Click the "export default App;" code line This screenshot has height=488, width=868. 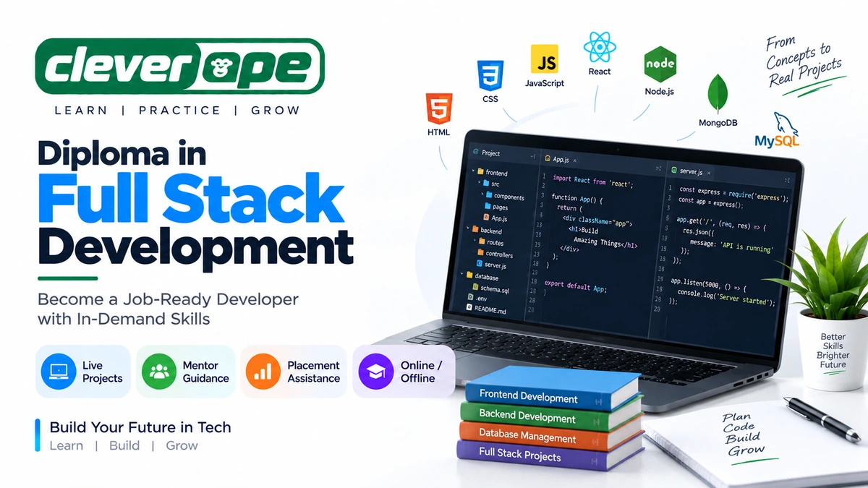[x=576, y=286]
